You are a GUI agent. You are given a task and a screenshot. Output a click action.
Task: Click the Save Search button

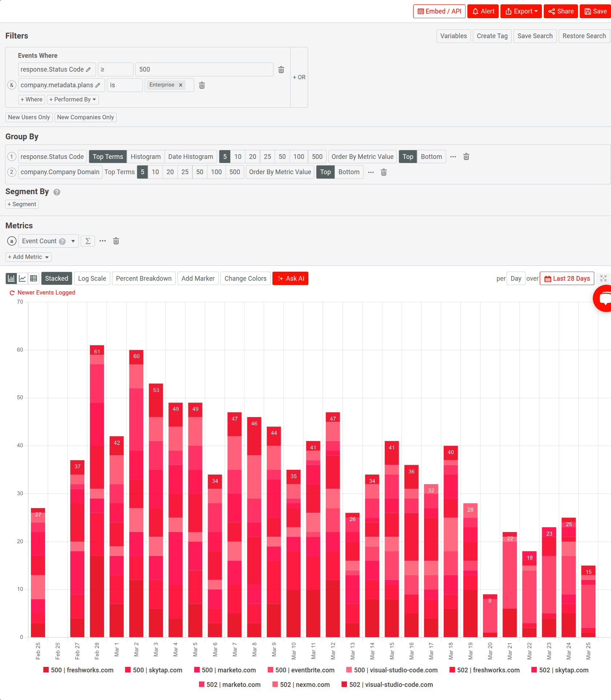(535, 36)
